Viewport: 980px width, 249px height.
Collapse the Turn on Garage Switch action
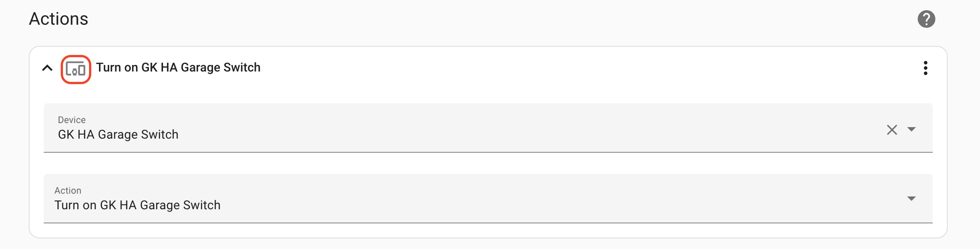47,68
